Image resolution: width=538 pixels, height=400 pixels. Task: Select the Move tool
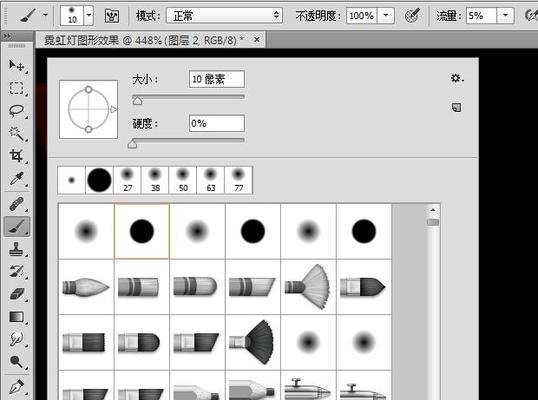click(x=16, y=66)
